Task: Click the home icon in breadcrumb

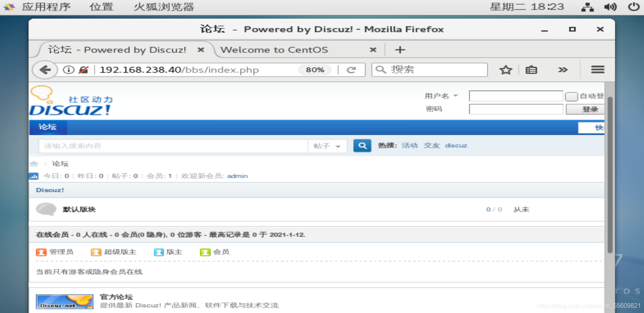Action: pos(34,164)
